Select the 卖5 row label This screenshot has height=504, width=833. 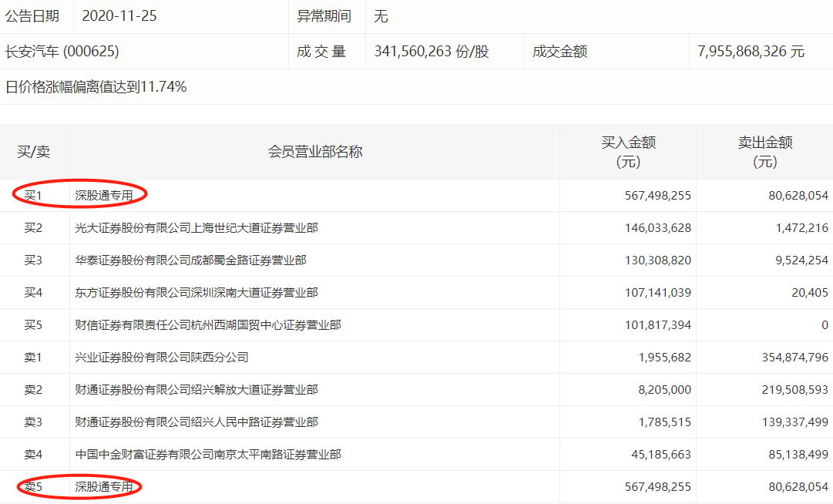[33, 487]
